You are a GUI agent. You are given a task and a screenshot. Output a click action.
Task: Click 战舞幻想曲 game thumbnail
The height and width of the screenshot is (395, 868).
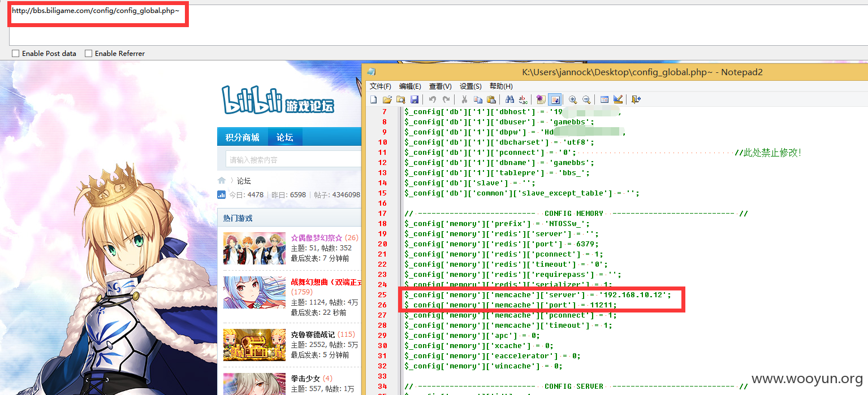[x=254, y=292]
